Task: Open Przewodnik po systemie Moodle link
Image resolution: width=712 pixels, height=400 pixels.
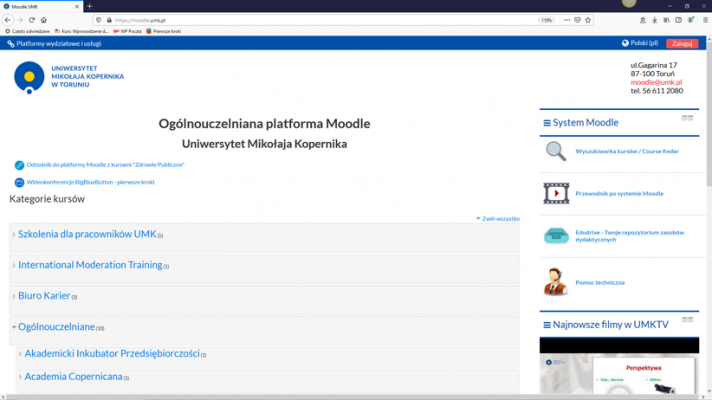Action: (x=619, y=194)
